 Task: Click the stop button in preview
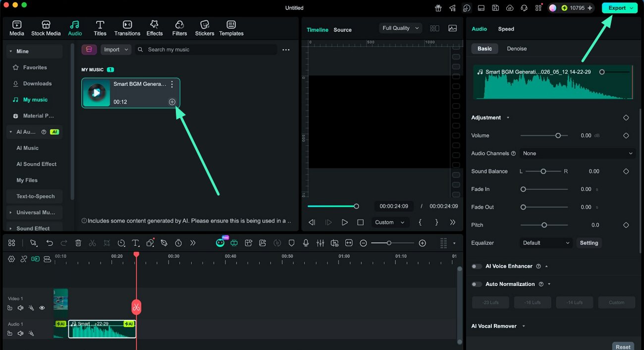361,223
